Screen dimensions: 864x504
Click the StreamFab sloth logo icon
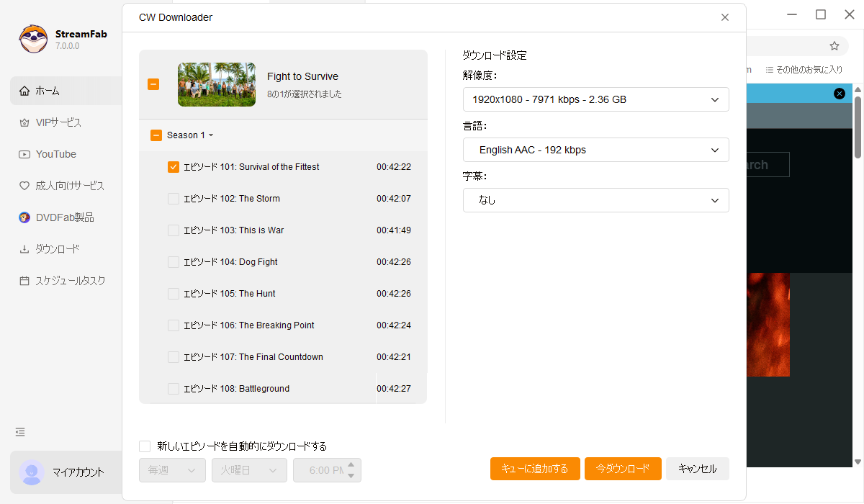[33, 40]
